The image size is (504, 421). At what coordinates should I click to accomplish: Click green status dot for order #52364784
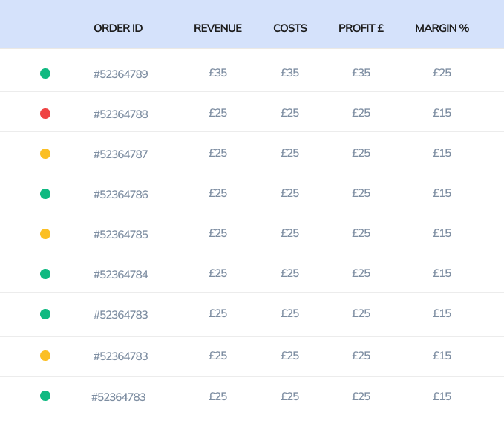[45, 274]
